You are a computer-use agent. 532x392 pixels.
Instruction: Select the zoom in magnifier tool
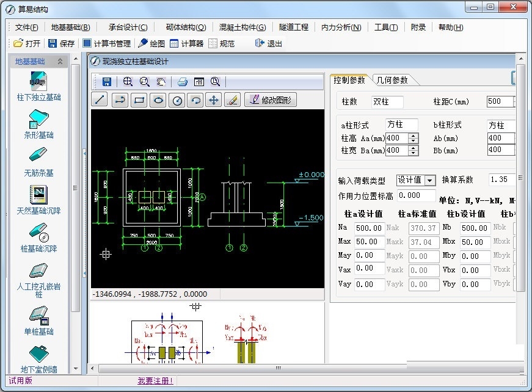tap(128, 82)
